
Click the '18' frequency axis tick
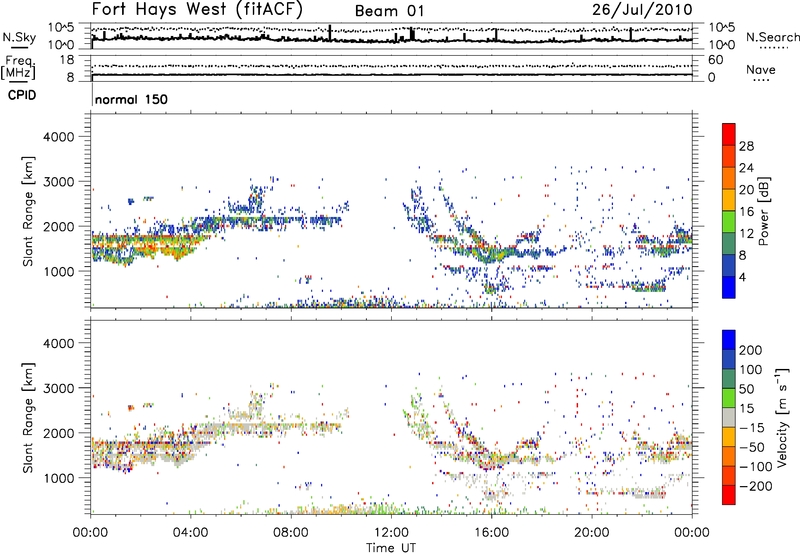pos(66,60)
